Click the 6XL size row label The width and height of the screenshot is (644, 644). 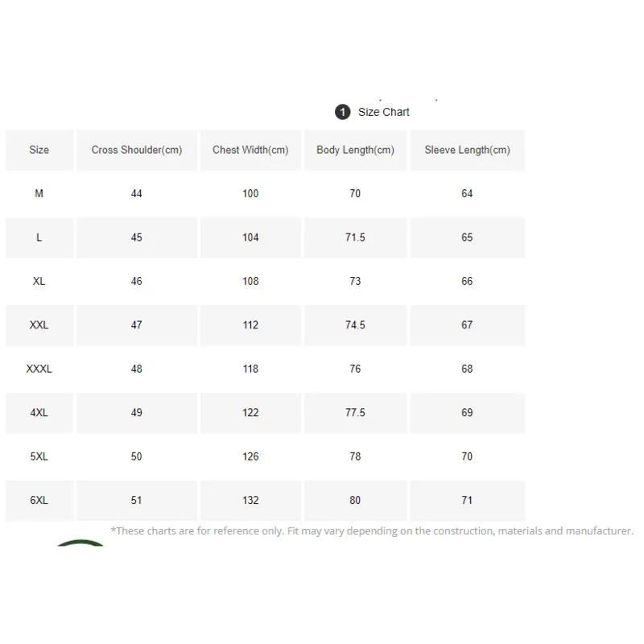[39, 501]
